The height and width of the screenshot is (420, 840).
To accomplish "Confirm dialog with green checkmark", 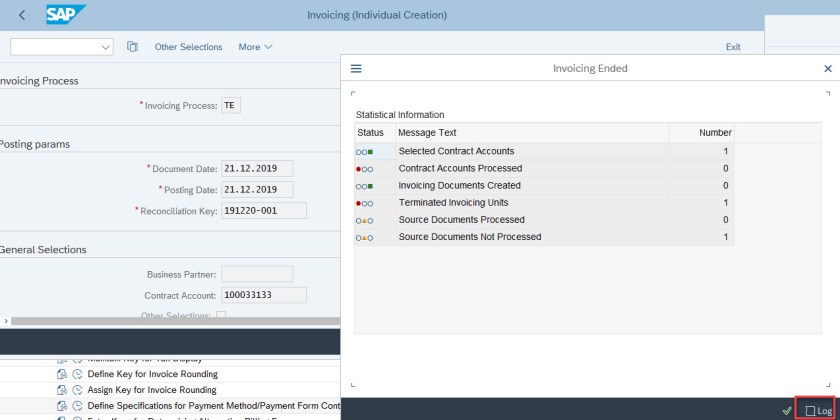I will tap(787, 410).
